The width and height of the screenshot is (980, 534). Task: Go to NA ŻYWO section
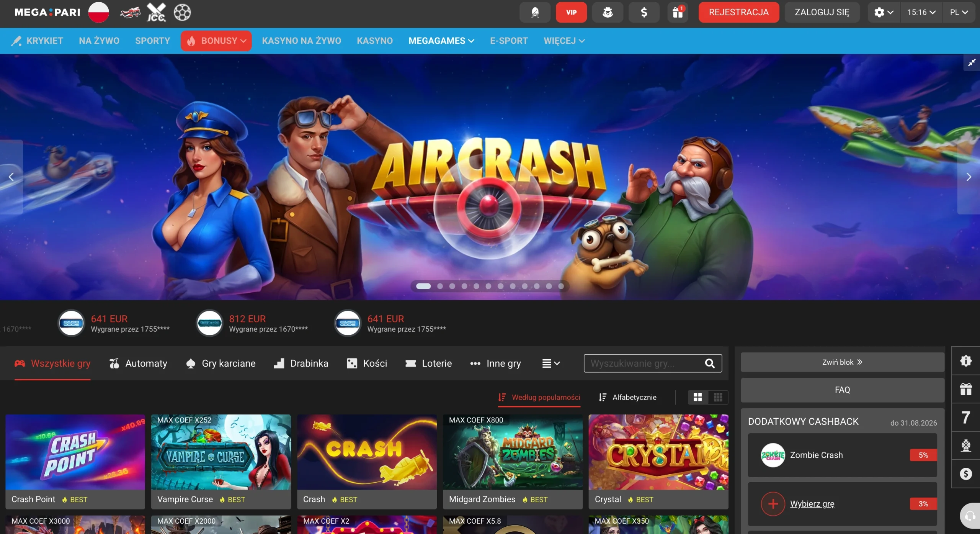tap(99, 41)
